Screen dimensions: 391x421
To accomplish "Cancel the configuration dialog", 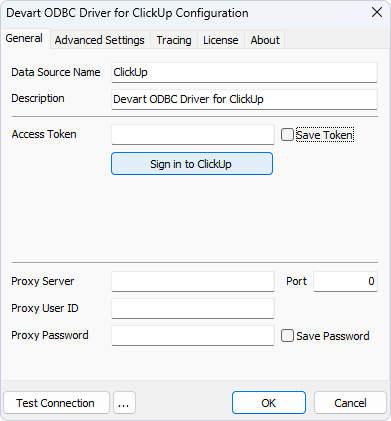I will (350, 403).
